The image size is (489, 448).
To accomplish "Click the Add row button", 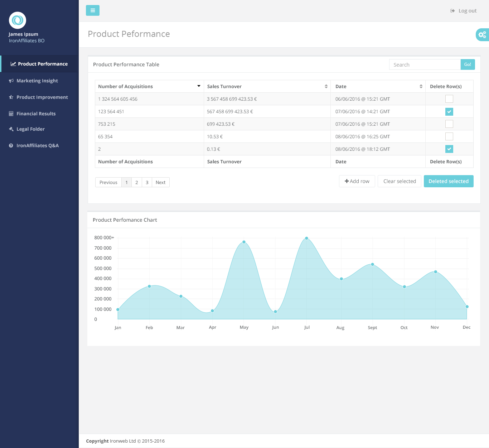I will tap(357, 181).
